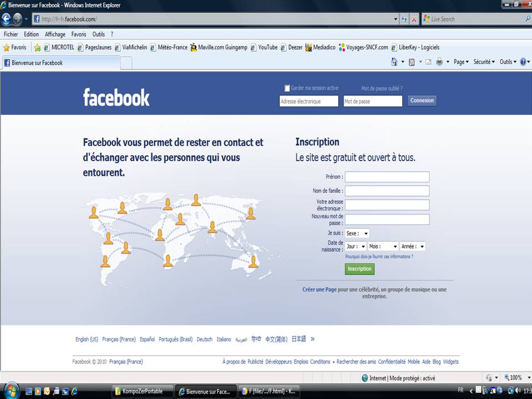Click the Mot de passe oublié link
Image resolution: width=532 pixels, height=399 pixels.
382,88
